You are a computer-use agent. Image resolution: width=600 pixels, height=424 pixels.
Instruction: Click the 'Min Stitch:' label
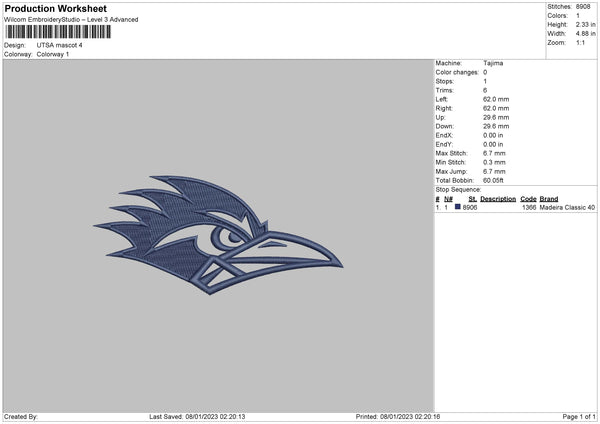click(450, 162)
